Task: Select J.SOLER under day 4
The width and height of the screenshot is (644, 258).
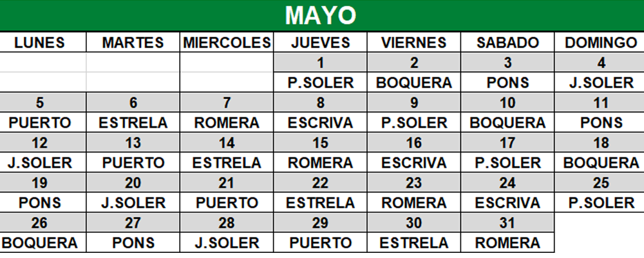Action: [x=601, y=83]
